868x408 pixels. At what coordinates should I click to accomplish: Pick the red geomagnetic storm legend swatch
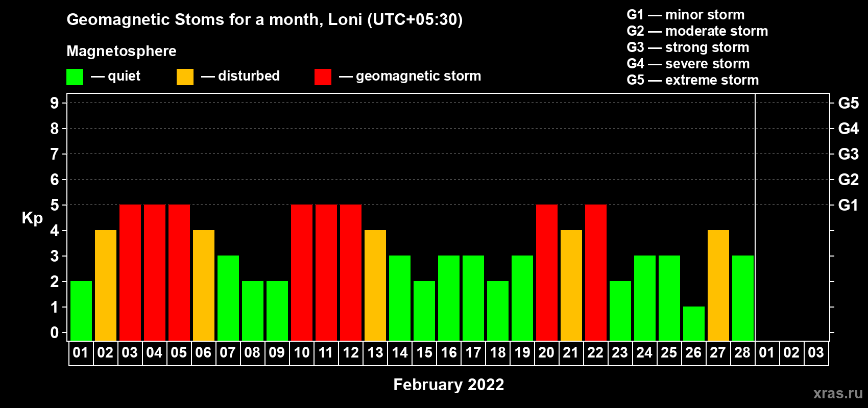coord(323,77)
